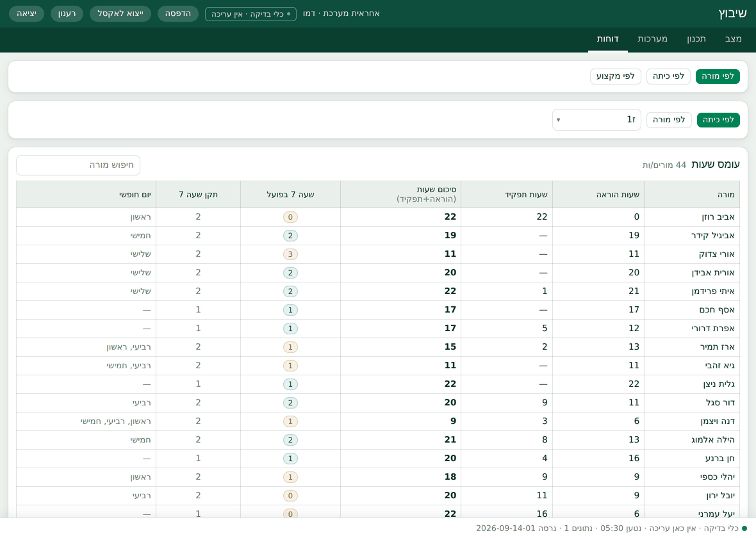The width and height of the screenshot is (756, 538).
Task: Select teacher הילה אלמוג
Action: 713,440
